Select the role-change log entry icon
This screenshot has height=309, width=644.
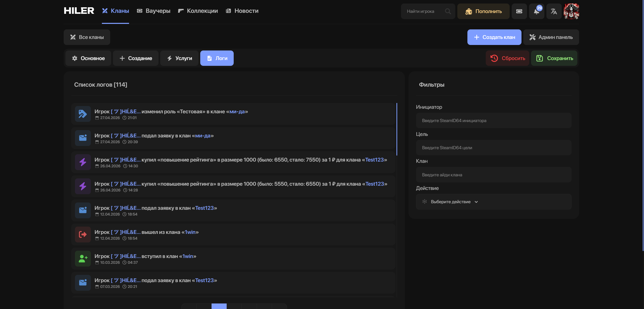(x=83, y=114)
